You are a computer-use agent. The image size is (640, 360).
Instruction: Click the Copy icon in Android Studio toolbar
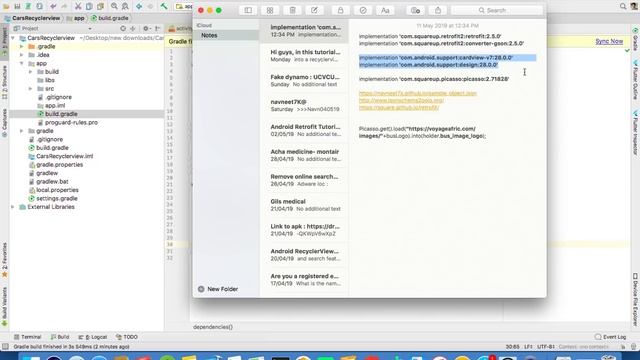pos(89,6)
